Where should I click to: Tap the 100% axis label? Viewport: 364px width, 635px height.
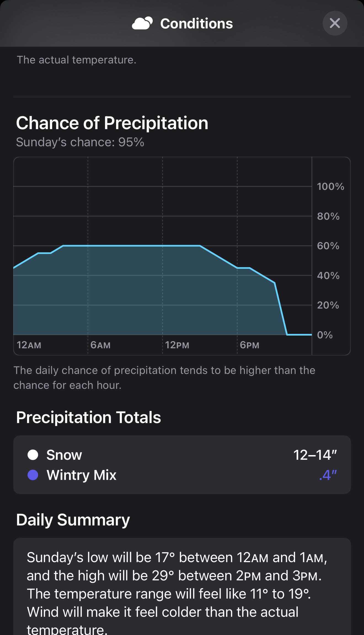tap(330, 187)
